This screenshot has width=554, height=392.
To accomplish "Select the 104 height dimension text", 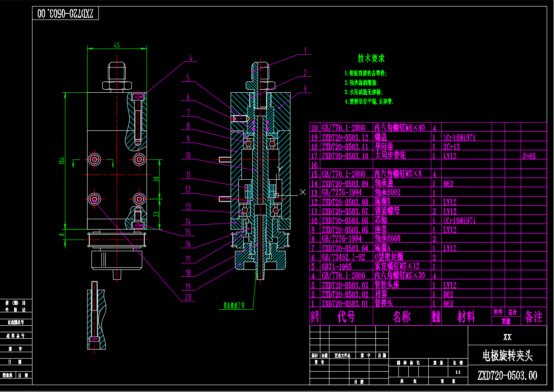I will point(62,160).
